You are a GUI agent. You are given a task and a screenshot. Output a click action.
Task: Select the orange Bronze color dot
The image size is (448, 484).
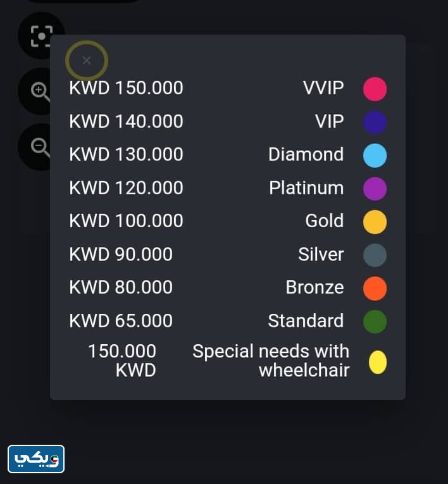tap(375, 288)
